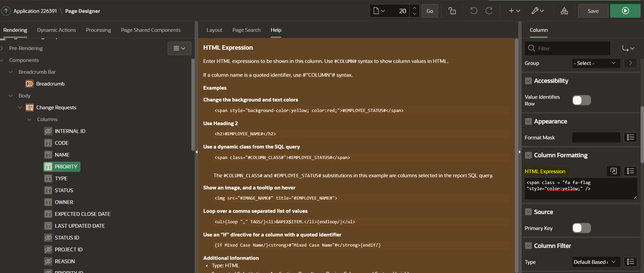
Task: Open the Page Search tab
Action: click(x=246, y=30)
